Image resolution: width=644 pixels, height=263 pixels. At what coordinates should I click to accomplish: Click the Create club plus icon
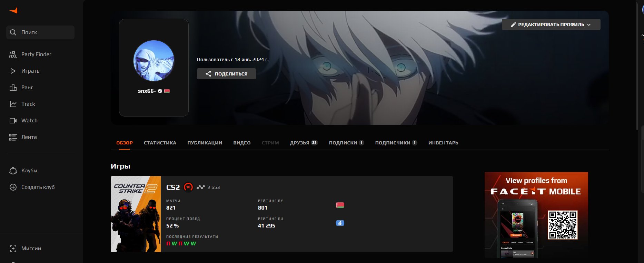point(13,187)
